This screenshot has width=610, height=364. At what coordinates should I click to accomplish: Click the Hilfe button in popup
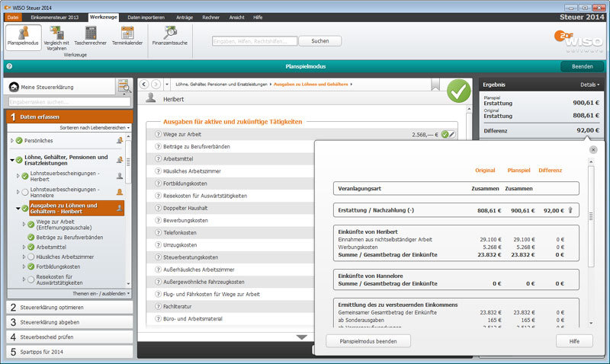point(574,341)
